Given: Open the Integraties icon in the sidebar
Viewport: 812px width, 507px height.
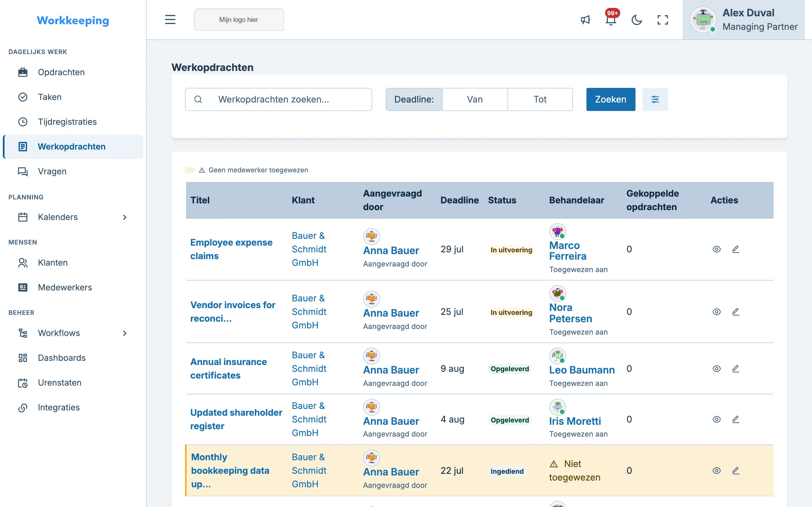Looking at the screenshot, I should point(23,407).
